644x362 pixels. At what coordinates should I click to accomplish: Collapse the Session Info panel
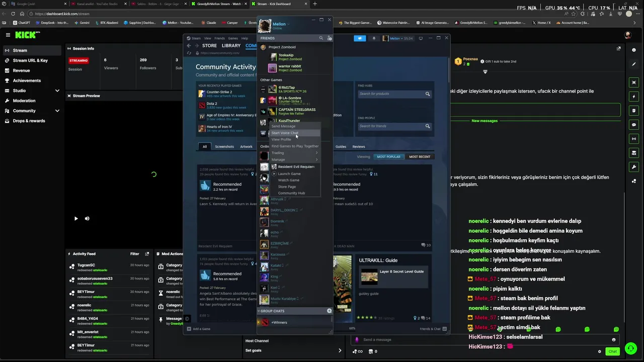pyautogui.click(x=69, y=49)
